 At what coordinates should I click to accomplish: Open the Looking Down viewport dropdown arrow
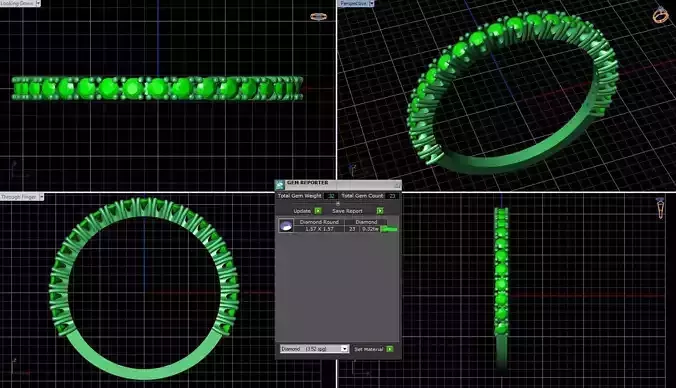pyautogui.click(x=38, y=3)
